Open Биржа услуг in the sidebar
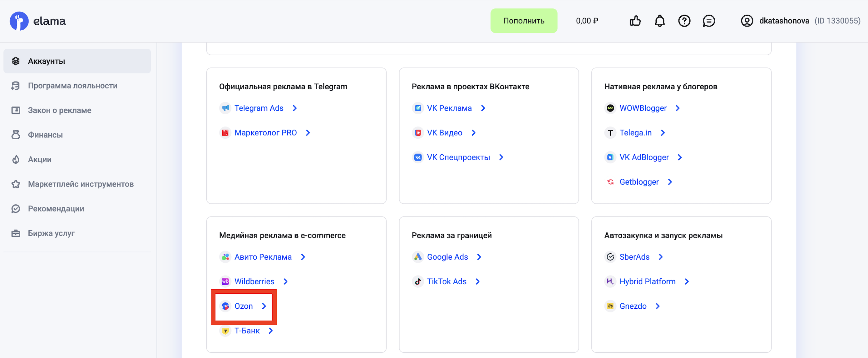This screenshot has height=358, width=868. [77, 233]
